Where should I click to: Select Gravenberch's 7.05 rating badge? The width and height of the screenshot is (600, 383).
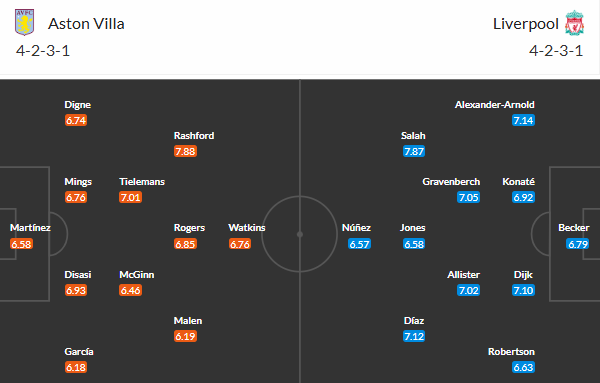468,197
